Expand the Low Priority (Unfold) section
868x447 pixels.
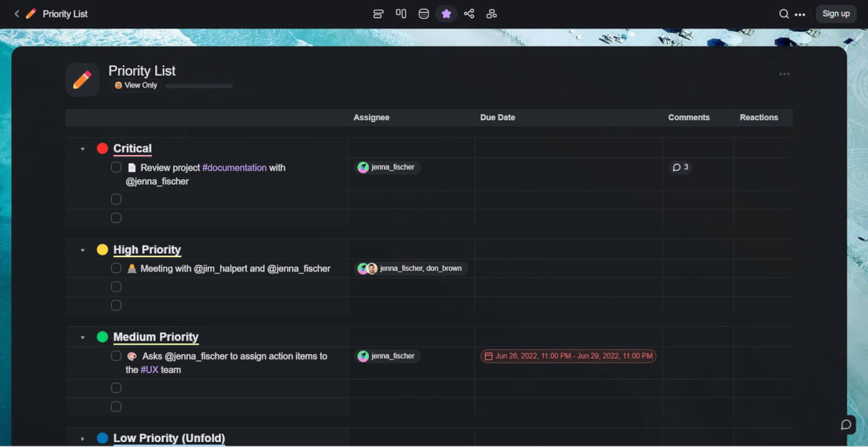coord(82,438)
